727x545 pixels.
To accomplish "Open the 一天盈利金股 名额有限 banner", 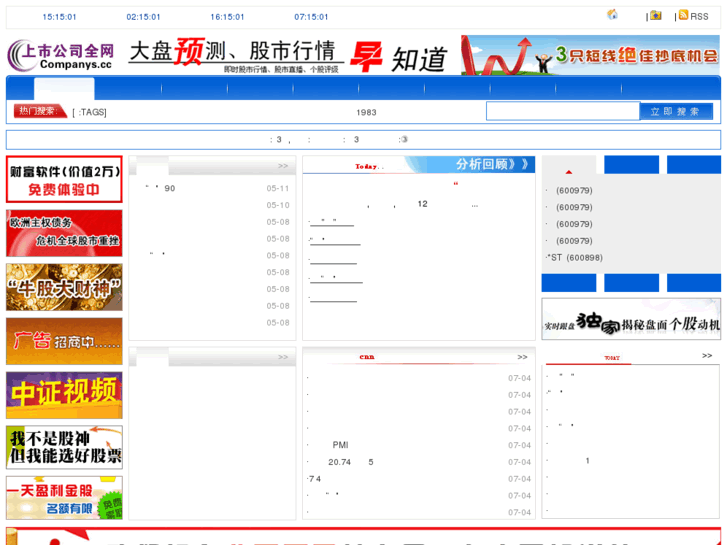I will pyautogui.click(x=64, y=498).
